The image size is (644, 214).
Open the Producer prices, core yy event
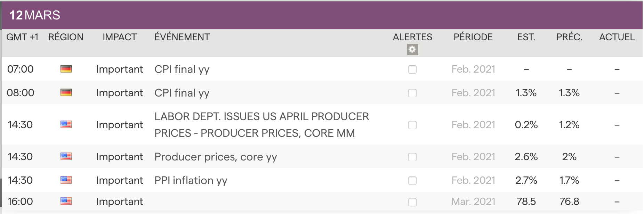[x=216, y=157]
